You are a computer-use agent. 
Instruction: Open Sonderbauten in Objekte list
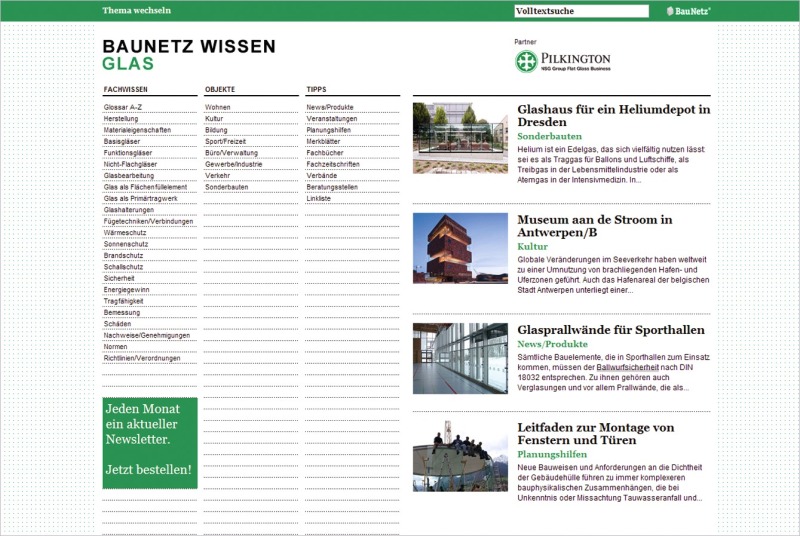pyautogui.click(x=227, y=187)
